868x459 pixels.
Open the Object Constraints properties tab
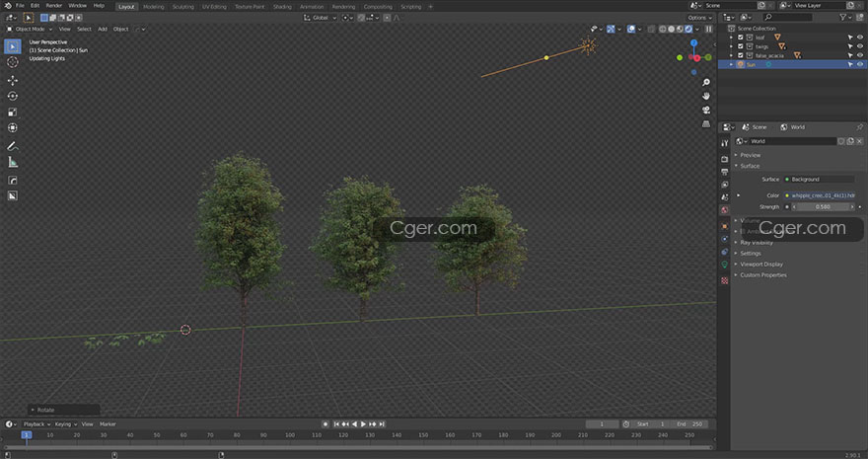(725, 252)
